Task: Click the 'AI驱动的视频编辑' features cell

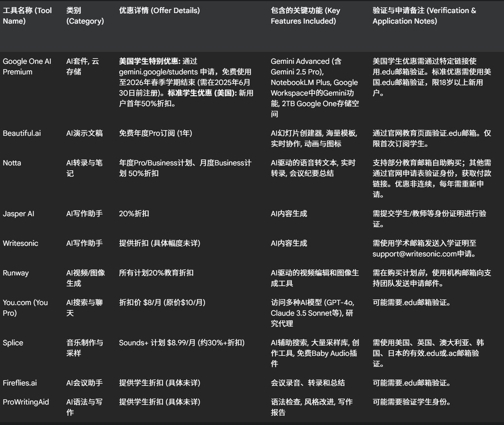Action: (x=315, y=278)
